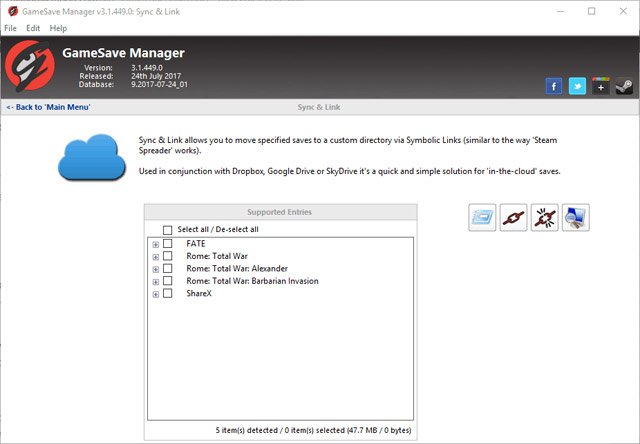The width and height of the screenshot is (640, 444).
Task: Open the Help menu
Action: [x=58, y=28]
